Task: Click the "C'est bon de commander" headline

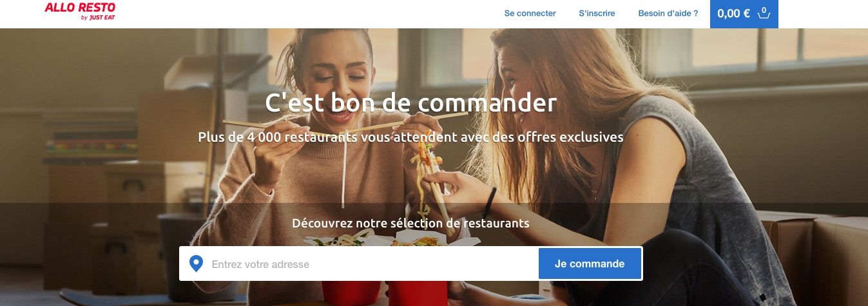Action: (410, 103)
